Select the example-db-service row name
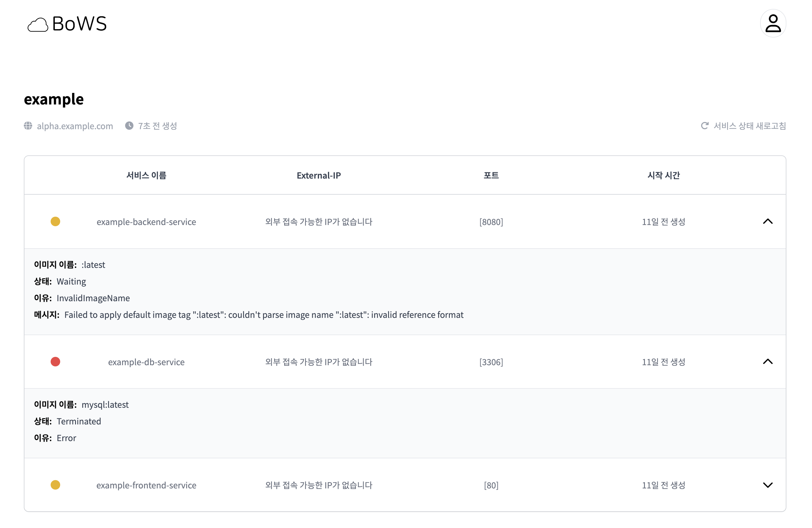812x528 pixels. pyautogui.click(x=146, y=362)
